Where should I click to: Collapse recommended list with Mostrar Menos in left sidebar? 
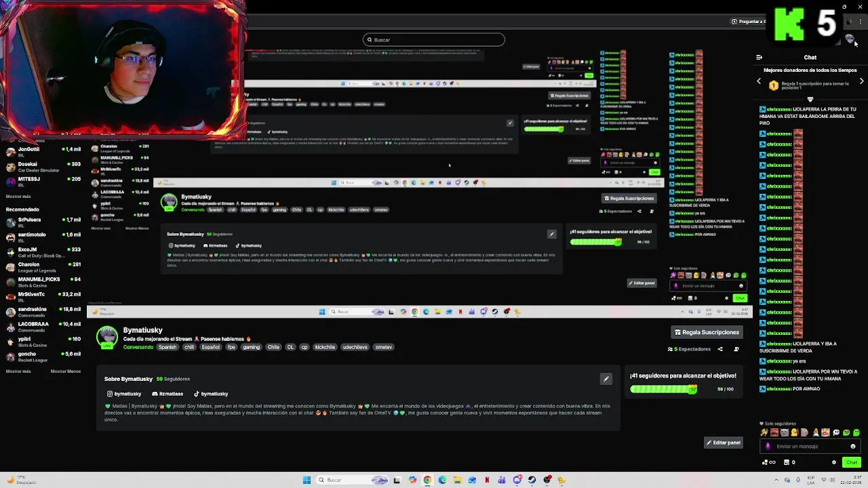click(66, 371)
